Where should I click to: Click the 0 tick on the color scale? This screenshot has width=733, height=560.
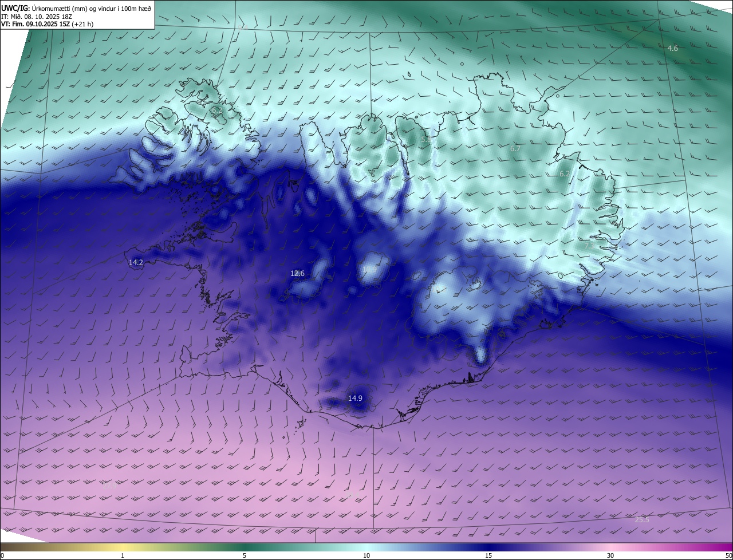[2, 555]
